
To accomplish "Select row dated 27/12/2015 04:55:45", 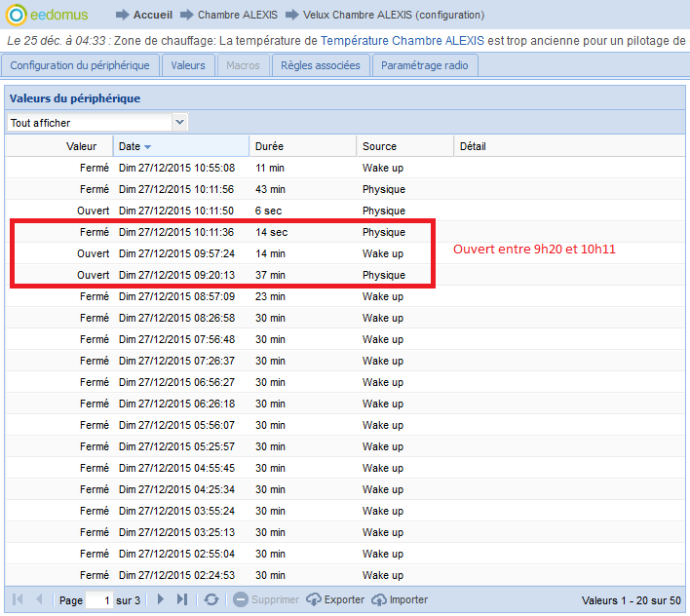I will [x=345, y=468].
